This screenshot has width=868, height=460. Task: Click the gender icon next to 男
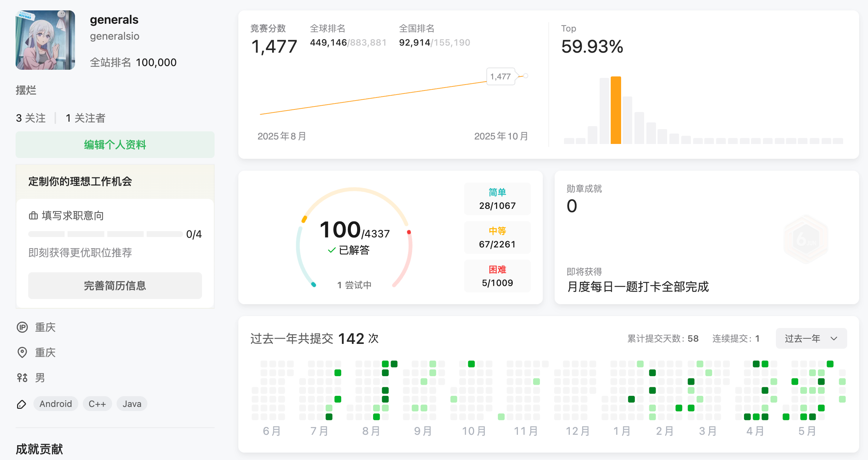[x=22, y=378]
